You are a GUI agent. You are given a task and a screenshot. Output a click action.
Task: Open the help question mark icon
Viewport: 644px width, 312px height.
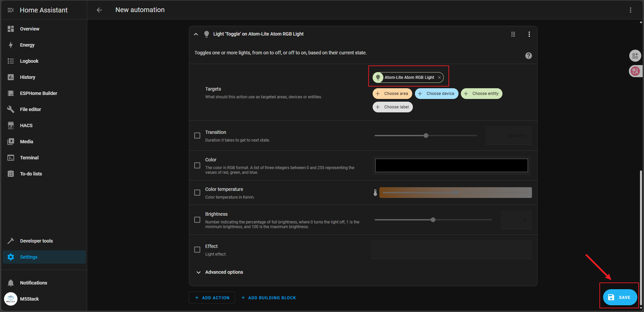click(529, 56)
